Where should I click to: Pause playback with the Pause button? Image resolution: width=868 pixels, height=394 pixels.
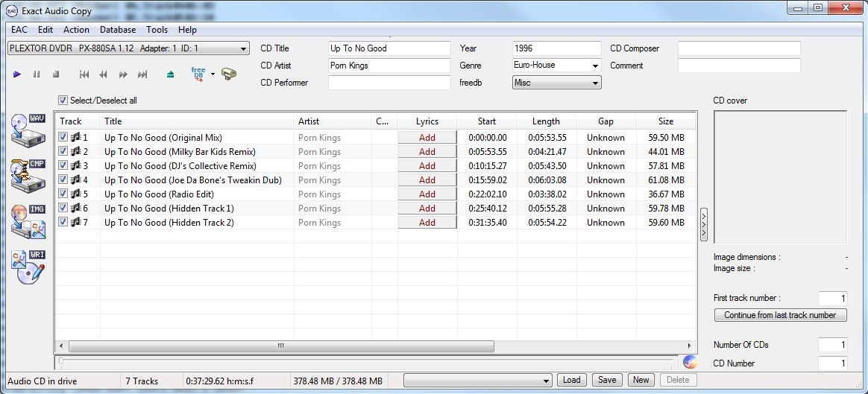[x=37, y=74]
